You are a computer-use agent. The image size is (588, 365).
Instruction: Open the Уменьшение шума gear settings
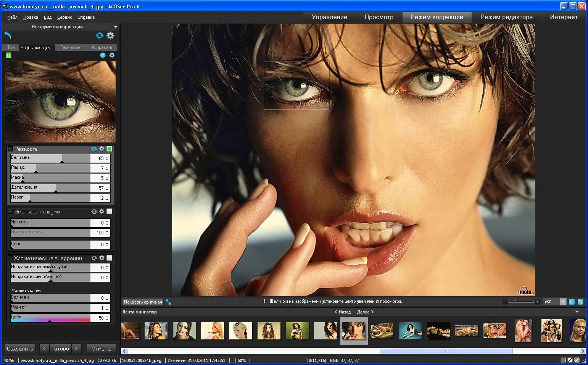(x=101, y=212)
